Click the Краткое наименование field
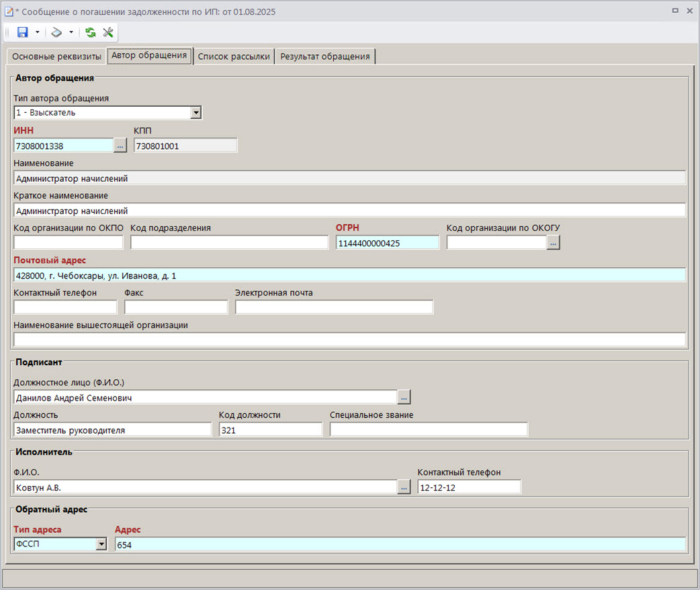This screenshot has width=700, height=590. point(349,211)
